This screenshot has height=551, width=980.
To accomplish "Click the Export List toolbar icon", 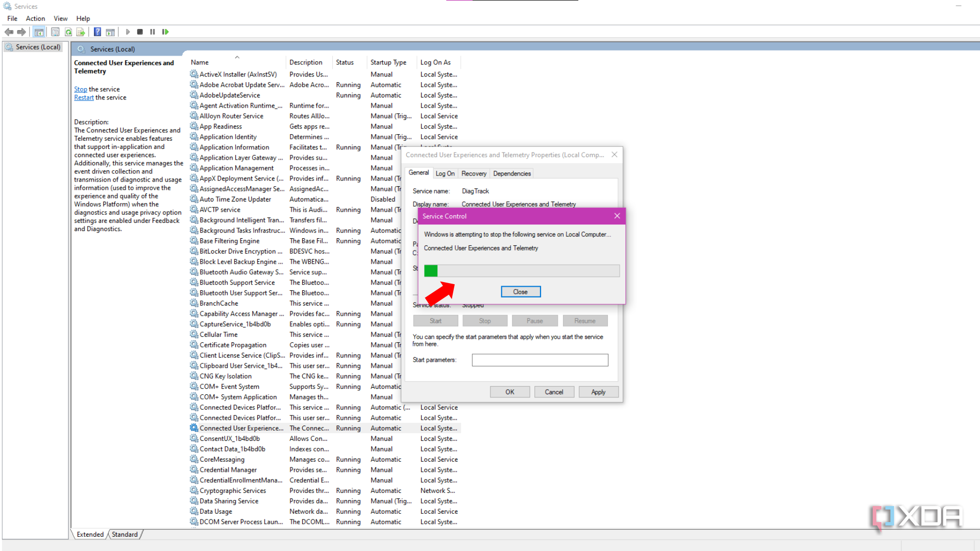I will [x=81, y=32].
